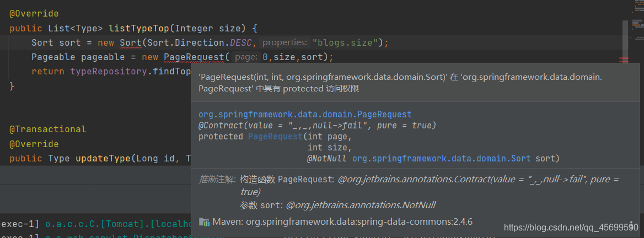Viewport: 644px width, 238px height.
Task: Jump to the red error stripe mark
Action: 624,60
